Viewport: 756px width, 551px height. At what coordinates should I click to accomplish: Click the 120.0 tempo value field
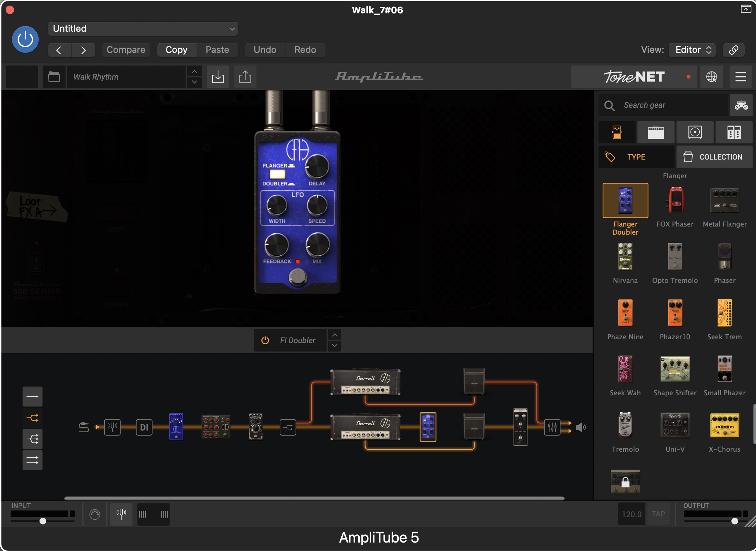point(632,514)
